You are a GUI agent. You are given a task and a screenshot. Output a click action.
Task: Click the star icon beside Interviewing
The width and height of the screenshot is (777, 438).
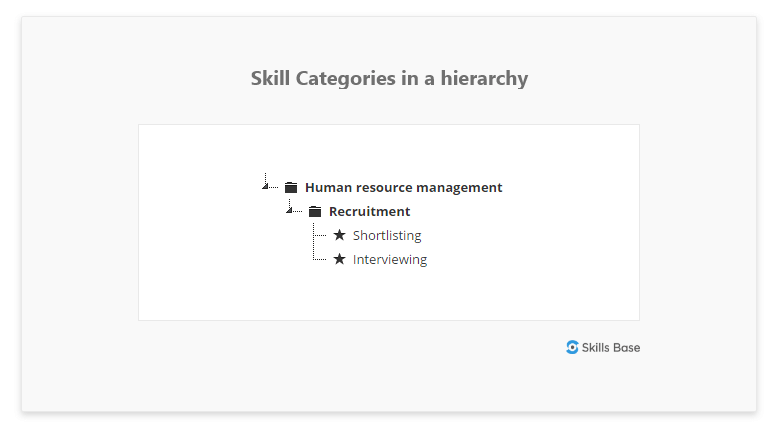click(x=339, y=259)
